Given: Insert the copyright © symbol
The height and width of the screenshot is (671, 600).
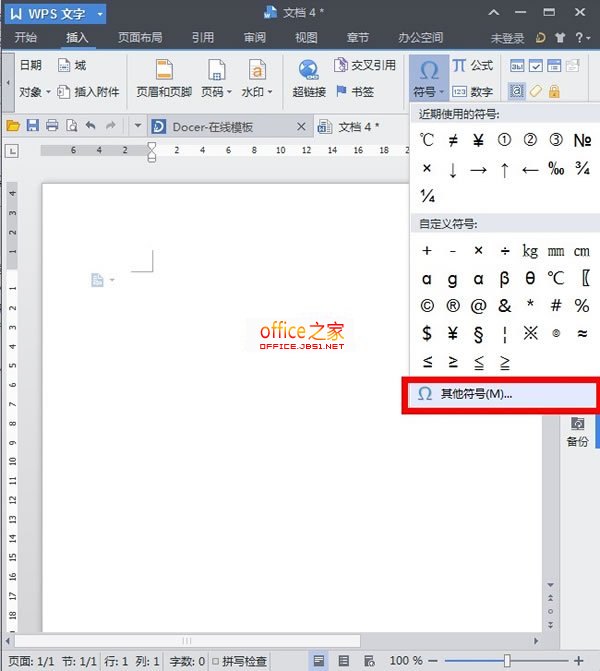Looking at the screenshot, I should (427, 306).
